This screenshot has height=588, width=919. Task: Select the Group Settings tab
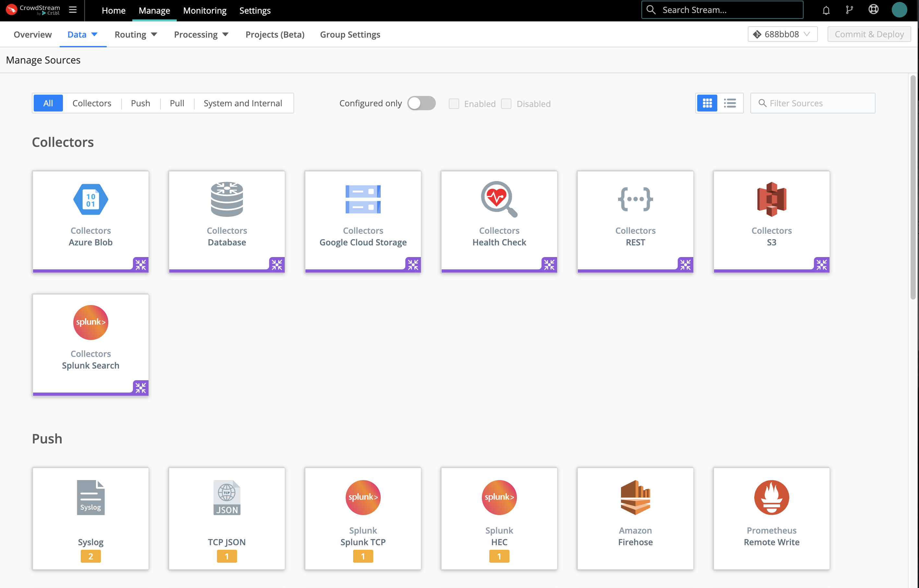[350, 34]
